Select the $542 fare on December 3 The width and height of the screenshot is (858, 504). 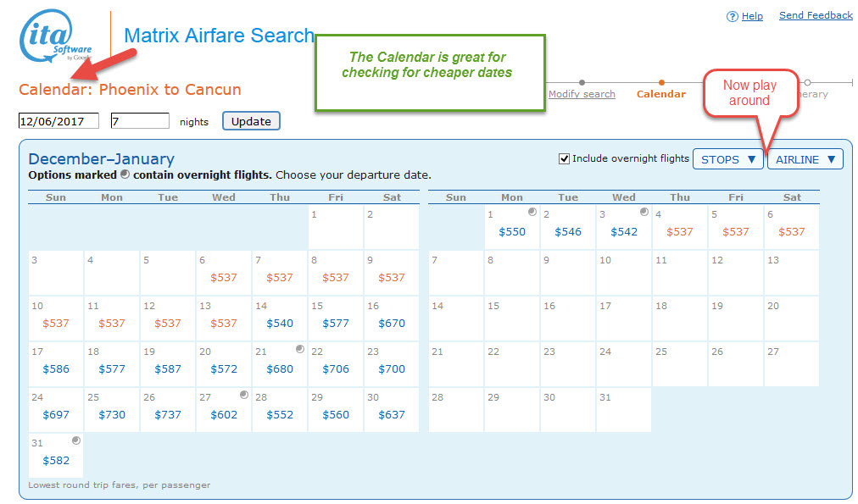tap(623, 230)
